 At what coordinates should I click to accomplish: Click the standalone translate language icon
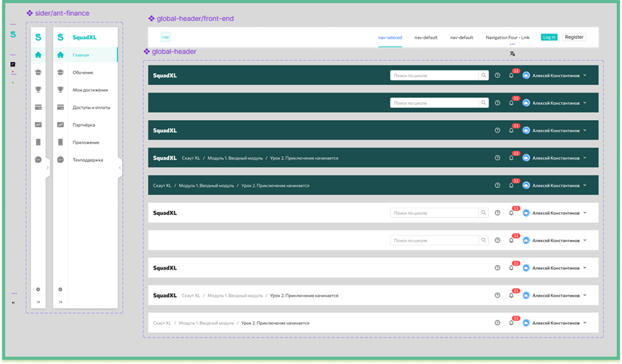512,53
